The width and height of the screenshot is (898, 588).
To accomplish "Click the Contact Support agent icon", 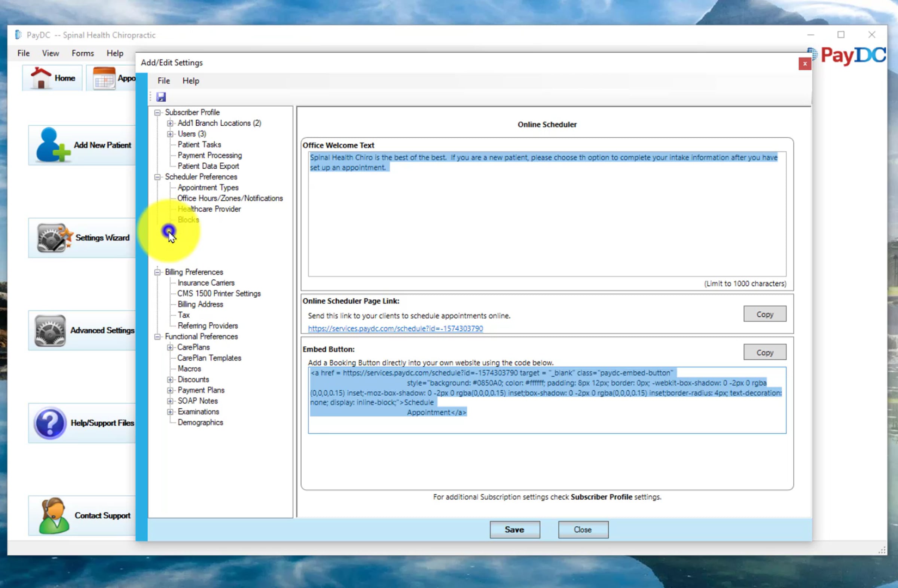I will [x=54, y=515].
